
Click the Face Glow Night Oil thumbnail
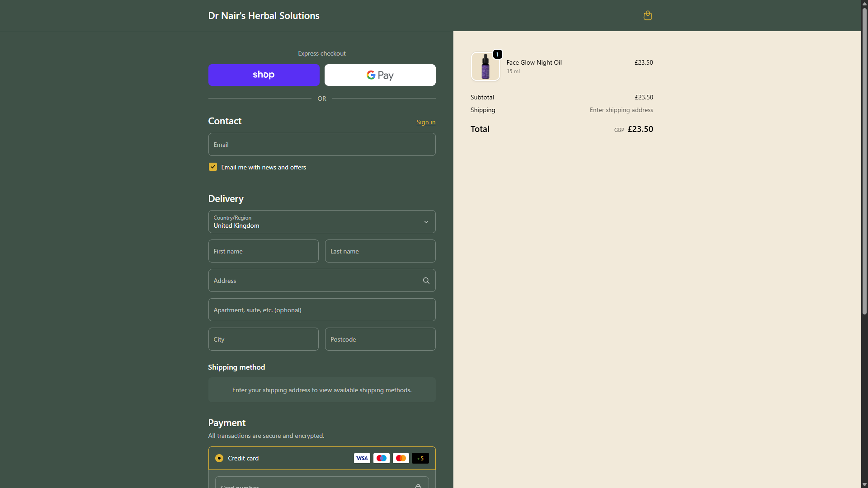(486, 66)
